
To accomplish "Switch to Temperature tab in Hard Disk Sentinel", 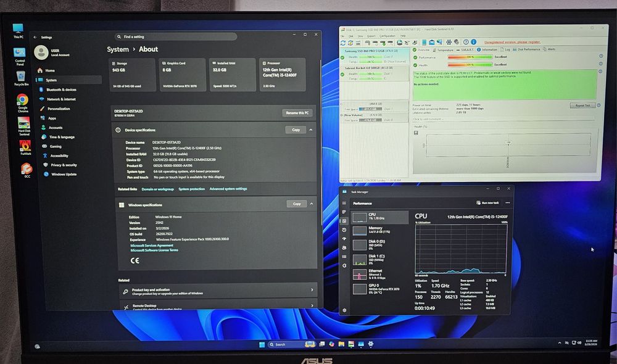I will [443, 50].
